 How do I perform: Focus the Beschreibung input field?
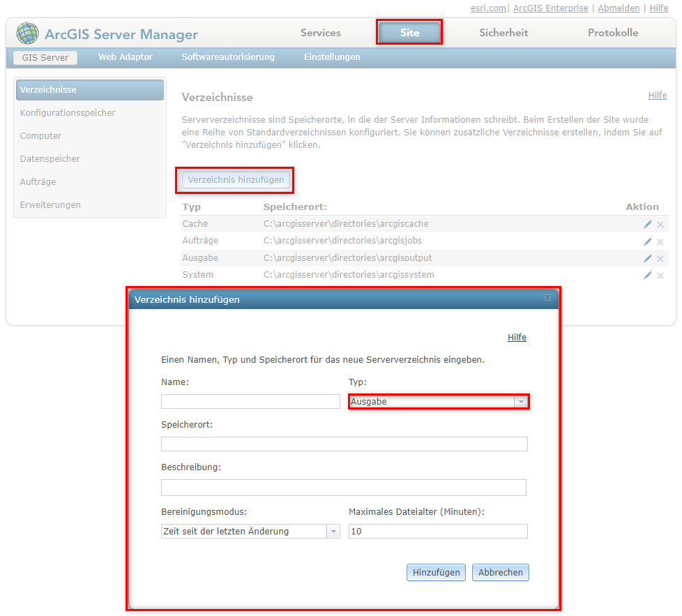(x=344, y=488)
